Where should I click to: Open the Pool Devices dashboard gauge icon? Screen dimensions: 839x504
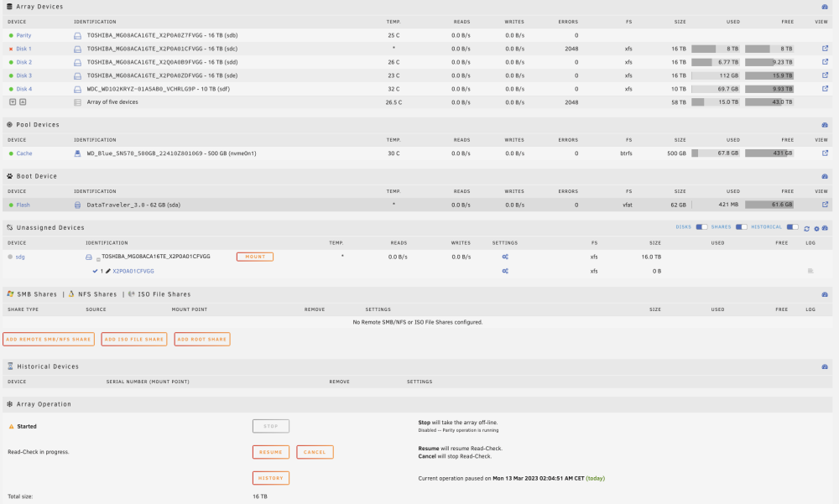pos(825,125)
